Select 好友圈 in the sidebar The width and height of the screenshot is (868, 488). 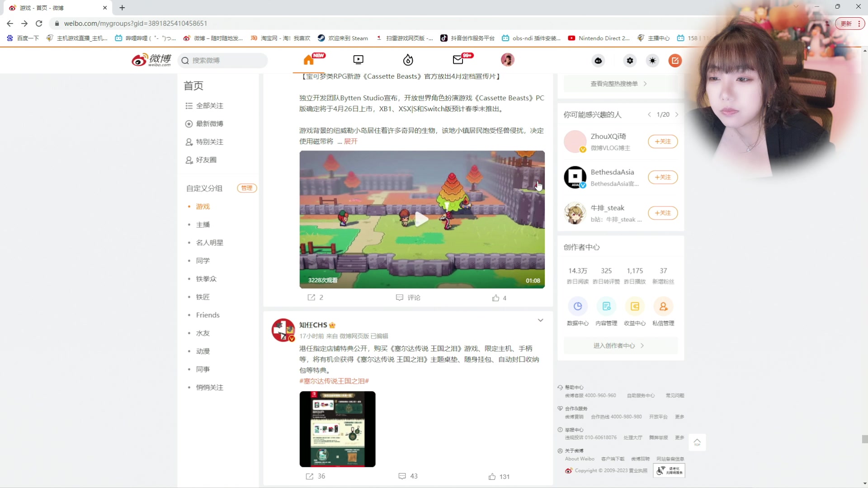pyautogui.click(x=201, y=160)
